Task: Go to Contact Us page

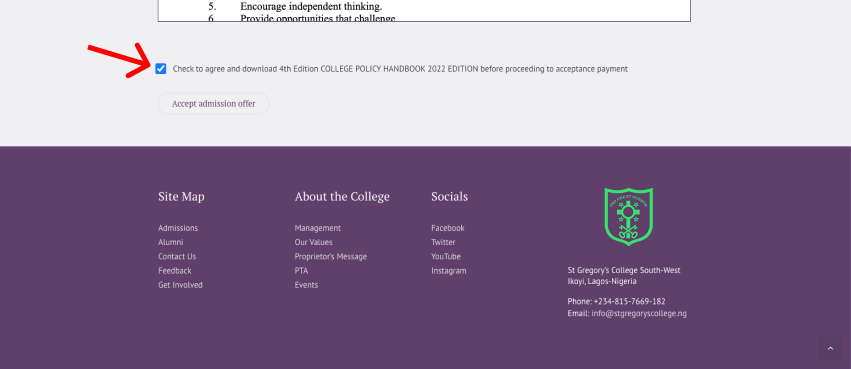Action: [x=177, y=256]
